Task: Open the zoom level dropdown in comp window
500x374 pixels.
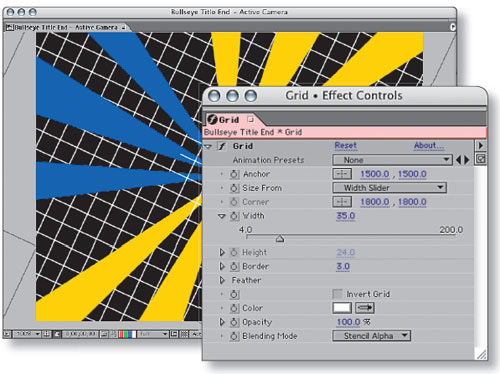Action: coord(26,334)
